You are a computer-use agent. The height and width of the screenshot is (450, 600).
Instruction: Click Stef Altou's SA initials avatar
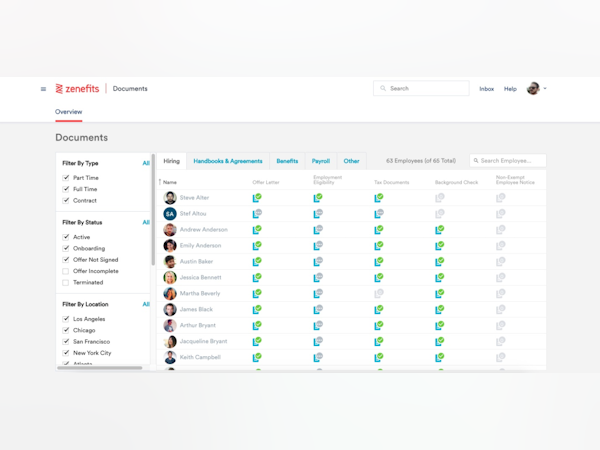pyautogui.click(x=170, y=214)
